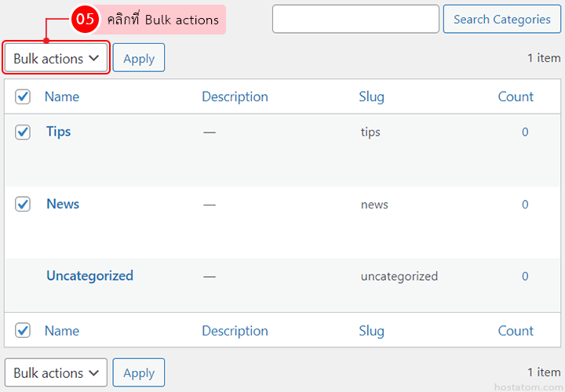Click the bottom Apply button

tap(139, 373)
